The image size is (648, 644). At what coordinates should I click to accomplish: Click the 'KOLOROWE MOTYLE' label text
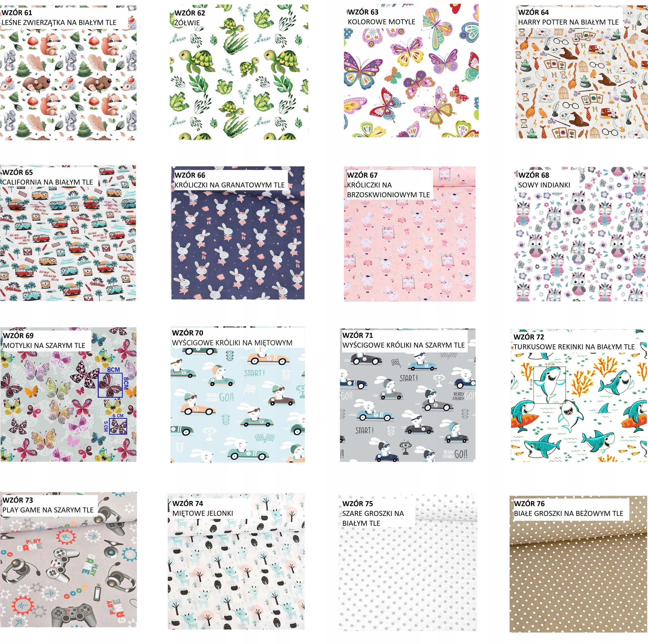381,22
